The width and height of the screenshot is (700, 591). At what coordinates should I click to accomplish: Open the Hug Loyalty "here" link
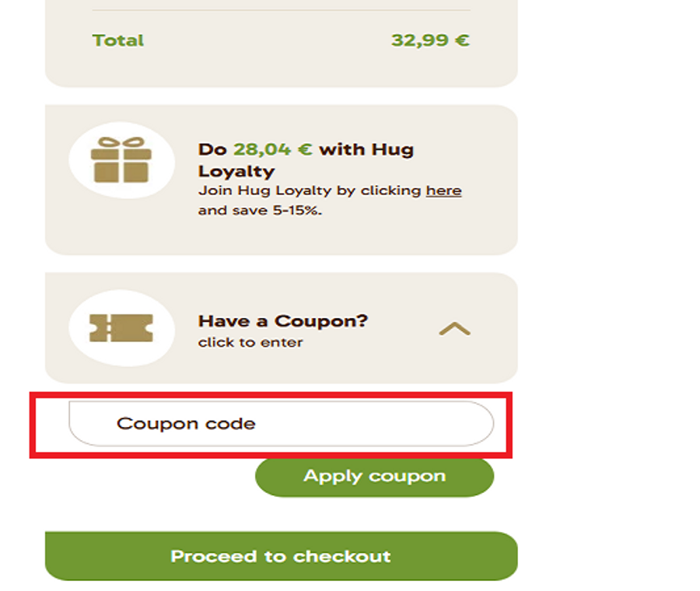[443, 191]
